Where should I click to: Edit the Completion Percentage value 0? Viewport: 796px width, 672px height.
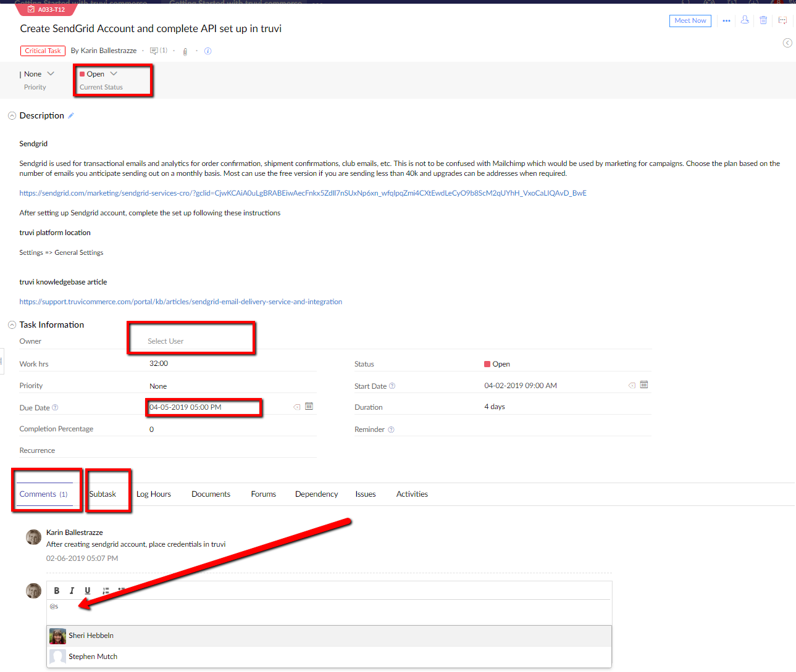tap(152, 429)
